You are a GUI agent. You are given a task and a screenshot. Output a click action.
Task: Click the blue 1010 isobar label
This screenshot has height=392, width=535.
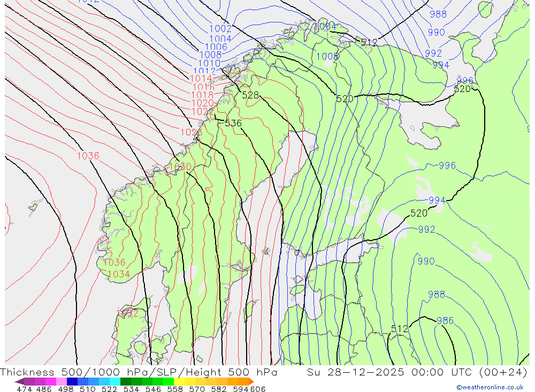(209, 63)
